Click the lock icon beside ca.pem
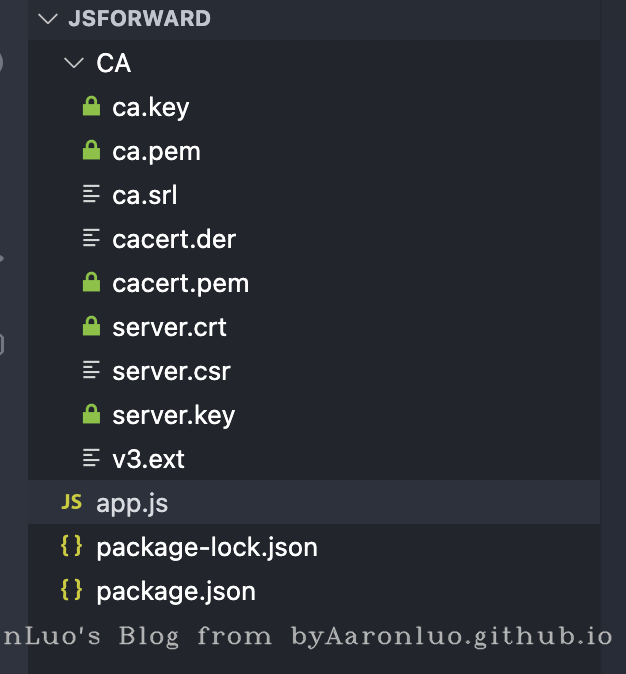 click(91, 151)
